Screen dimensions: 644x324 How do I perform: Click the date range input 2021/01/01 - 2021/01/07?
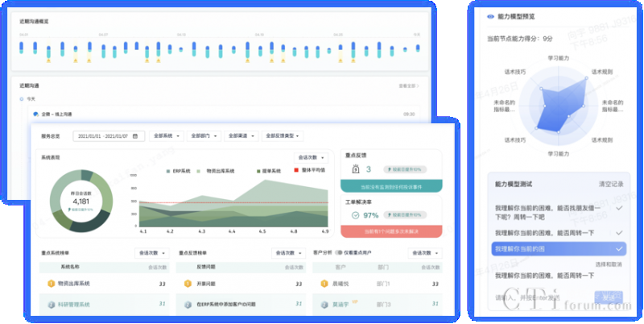pyautogui.click(x=105, y=136)
